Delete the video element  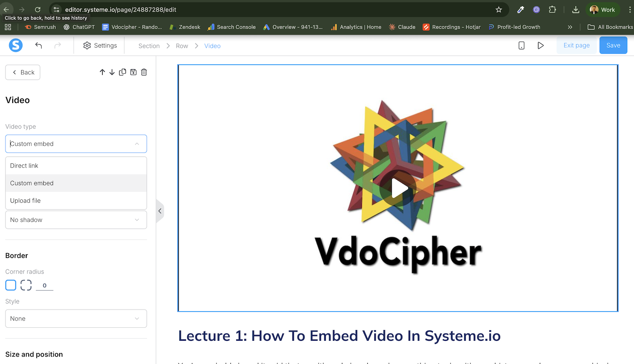pos(144,72)
